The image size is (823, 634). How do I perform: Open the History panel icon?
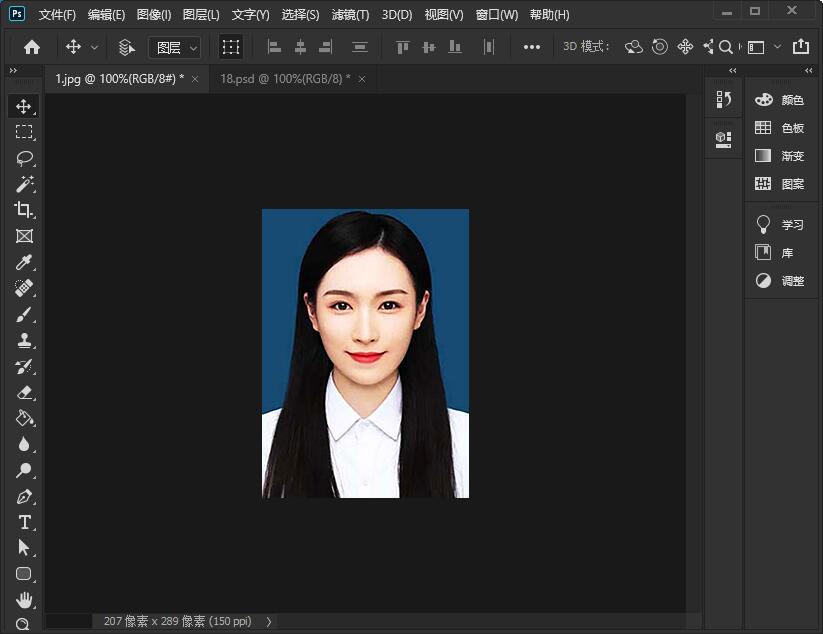coord(724,99)
